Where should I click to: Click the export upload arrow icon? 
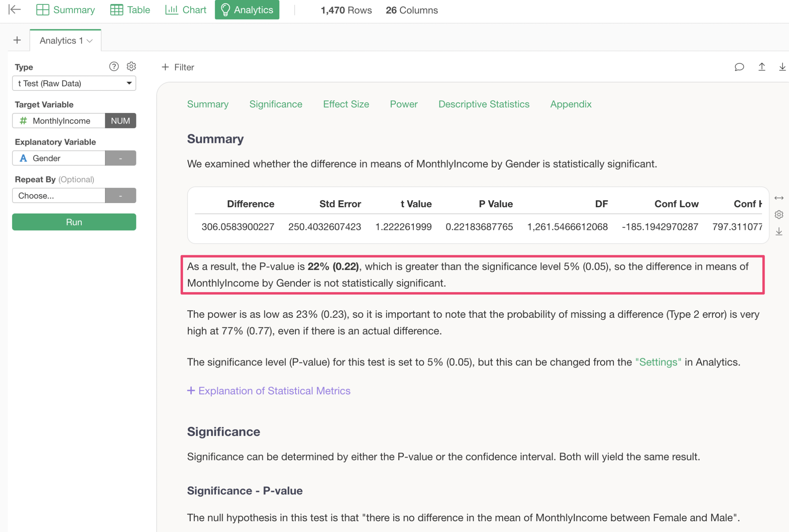pyautogui.click(x=762, y=67)
